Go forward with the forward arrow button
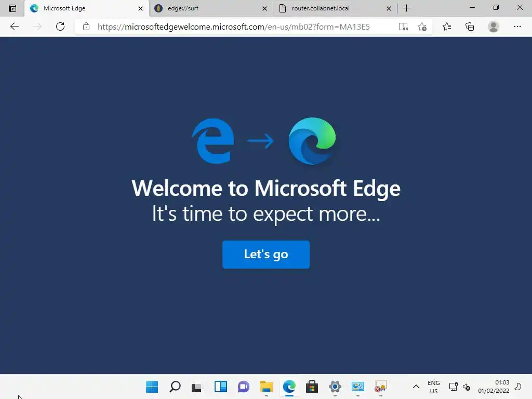532x399 pixels. click(x=37, y=26)
